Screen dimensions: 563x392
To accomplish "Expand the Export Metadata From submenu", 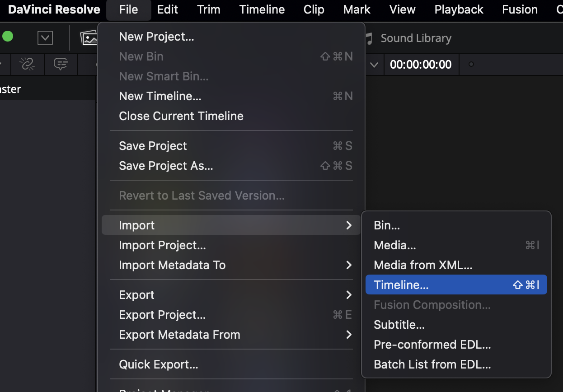I will pos(348,335).
